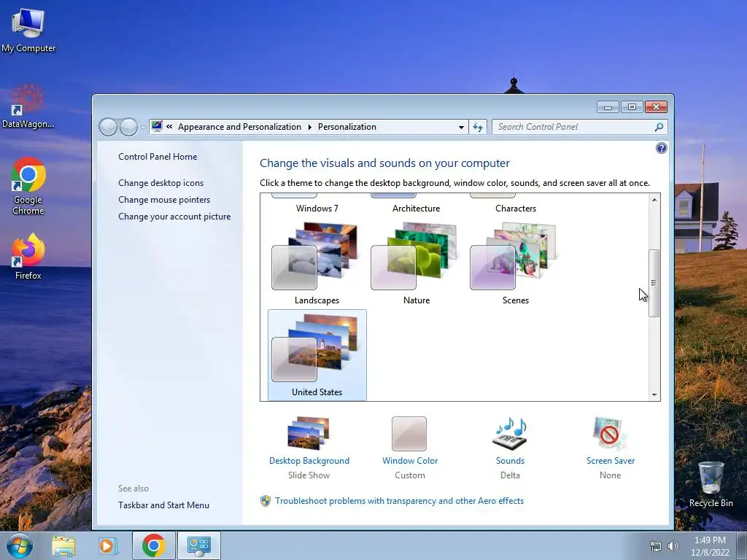Image resolution: width=747 pixels, height=560 pixels.
Task: Open Control Panel Home link
Action: pyautogui.click(x=158, y=157)
